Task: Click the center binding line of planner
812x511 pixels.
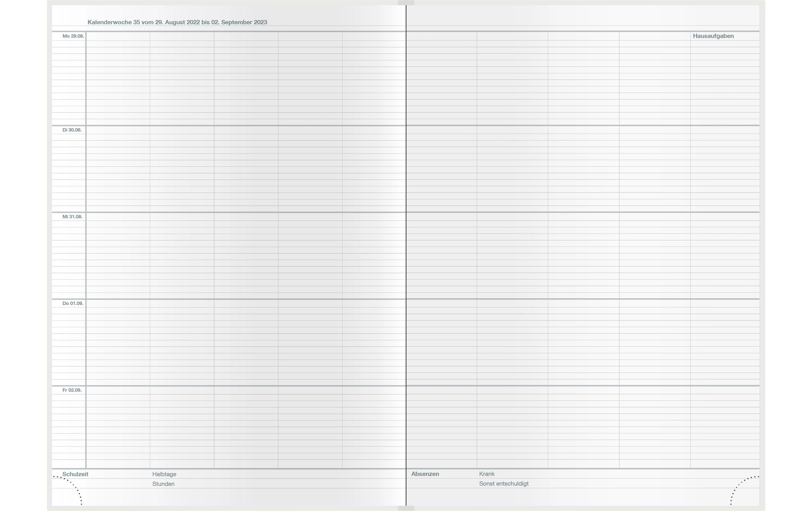Action: [406, 255]
